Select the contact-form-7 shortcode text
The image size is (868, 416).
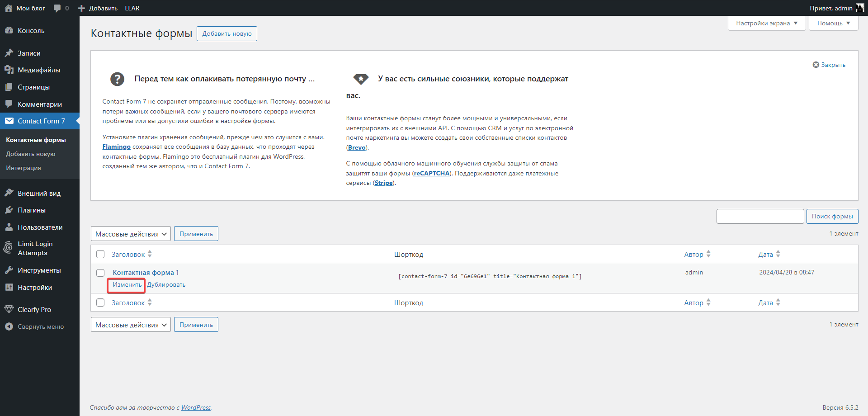click(490, 276)
